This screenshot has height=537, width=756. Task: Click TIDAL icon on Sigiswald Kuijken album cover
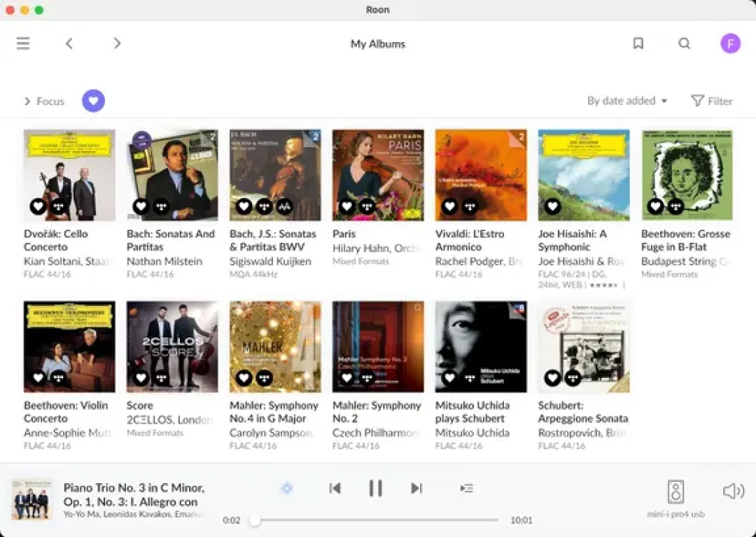click(x=264, y=207)
